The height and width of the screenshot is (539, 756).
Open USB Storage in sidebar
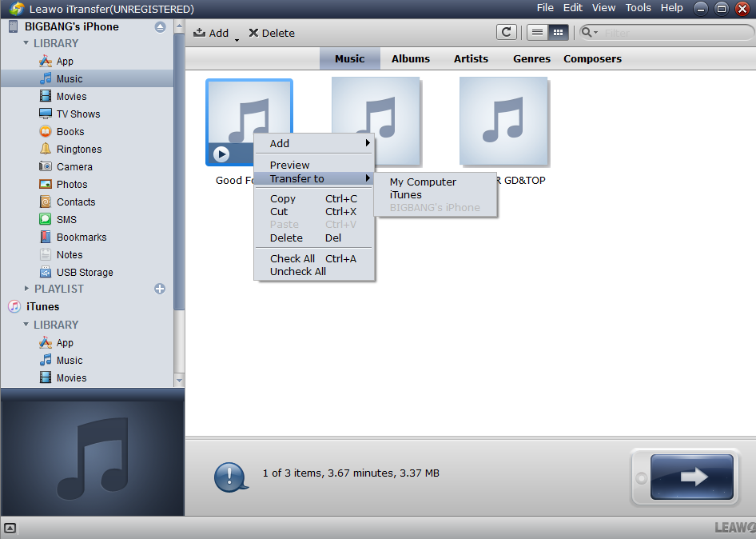[85, 273]
